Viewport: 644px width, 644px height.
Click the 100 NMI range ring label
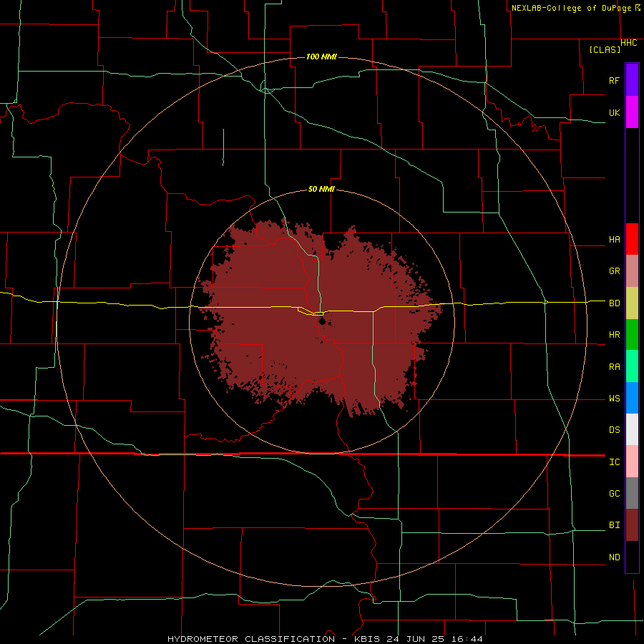pos(321,57)
